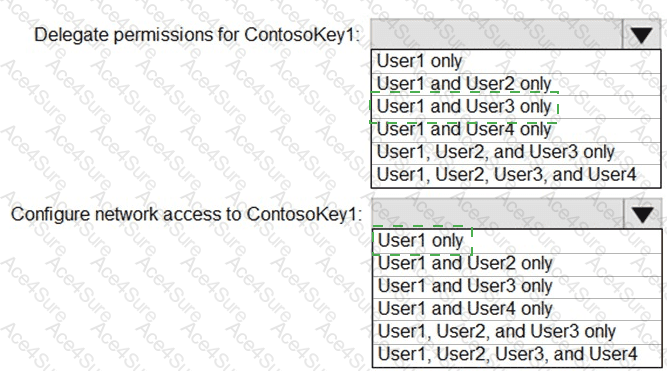Pick 'User1, User2, User3, and User4' under network access
Screen dimensions: 667x371
[517, 354]
